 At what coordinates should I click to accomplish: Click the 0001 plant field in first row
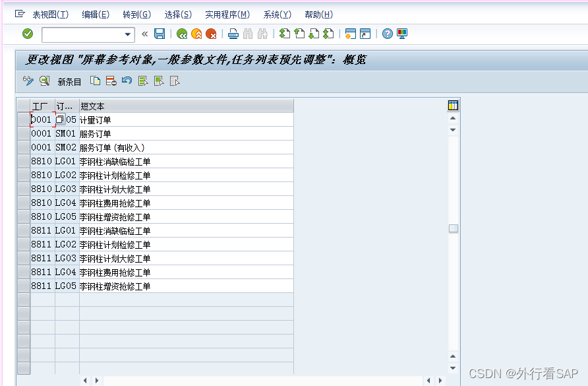click(x=42, y=120)
